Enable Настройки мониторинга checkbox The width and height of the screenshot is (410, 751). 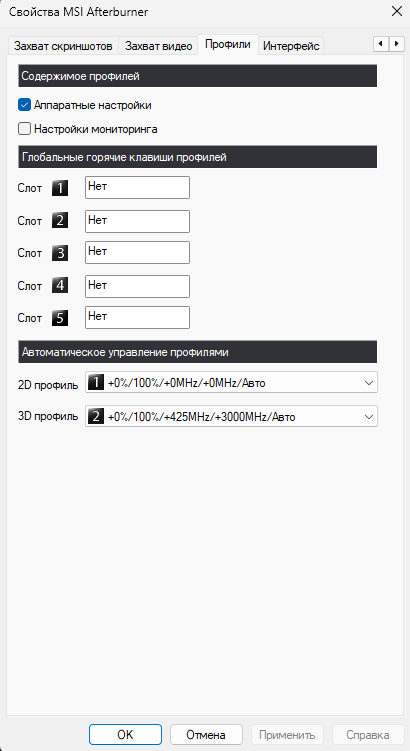24,129
